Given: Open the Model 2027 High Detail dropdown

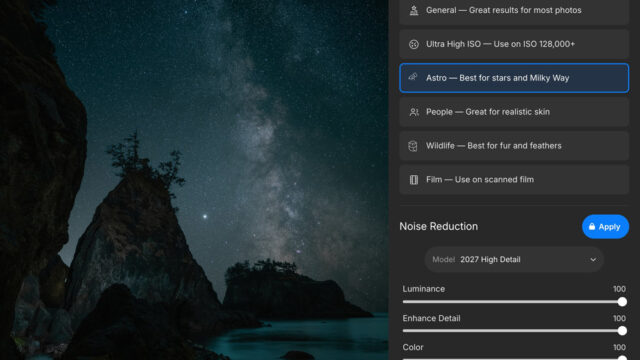Looking at the screenshot, I should click(514, 260).
